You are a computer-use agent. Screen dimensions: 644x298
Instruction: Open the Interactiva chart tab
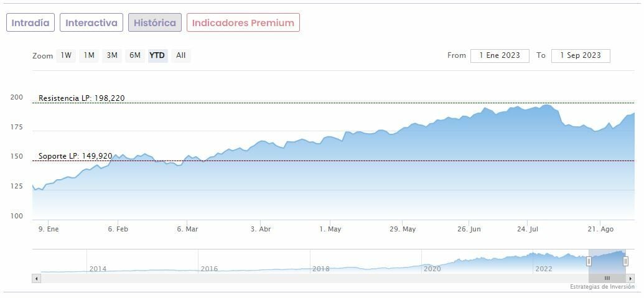pyautogui.click(x=91, y=23)
